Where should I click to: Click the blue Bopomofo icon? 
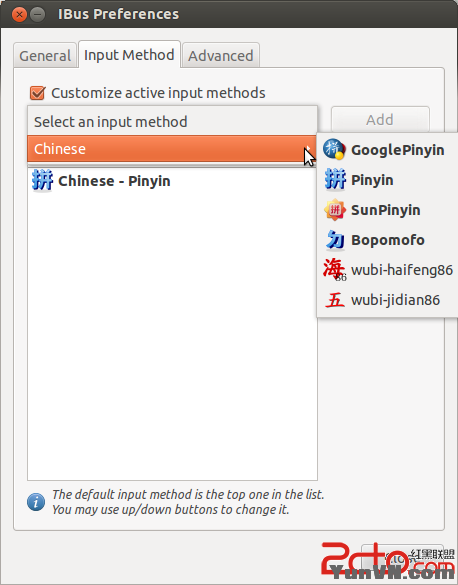coord(335,240)
